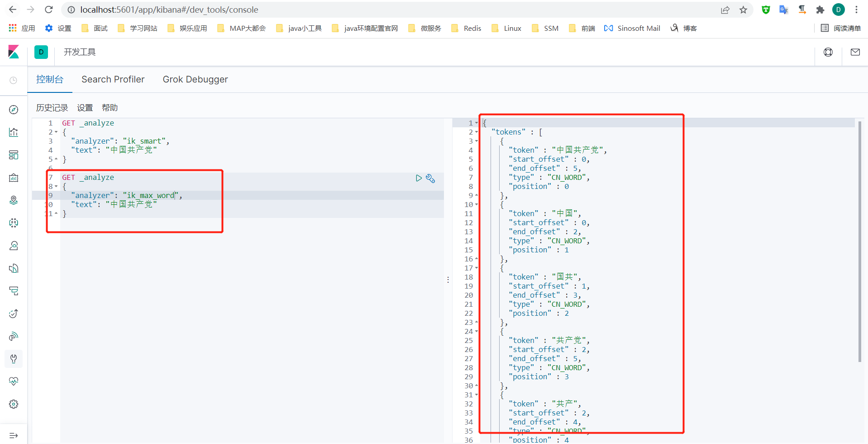Open browser extensions puzzle icon
This screenshot has height=444, width=868.
[820, 10]
